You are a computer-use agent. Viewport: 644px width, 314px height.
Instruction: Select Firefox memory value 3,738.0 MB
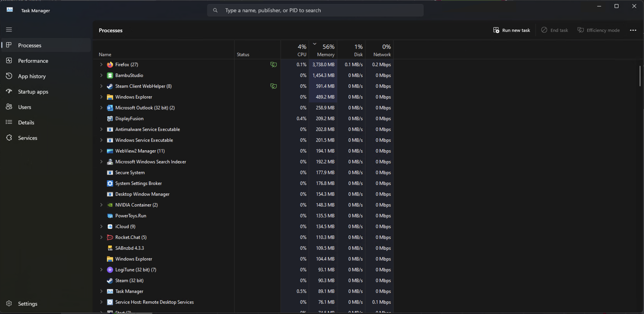(323, 65)
